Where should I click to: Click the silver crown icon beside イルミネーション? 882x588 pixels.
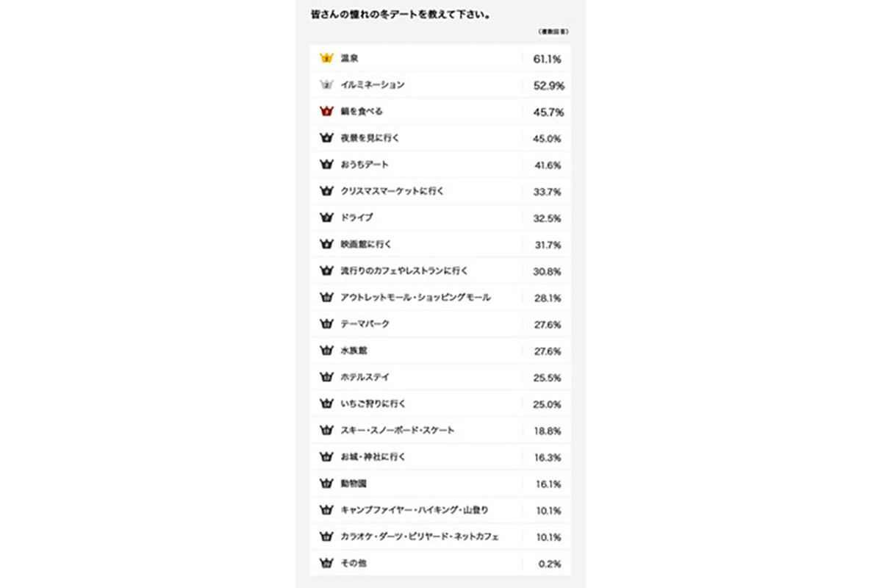pyautogui.click(x=327, y=85)
